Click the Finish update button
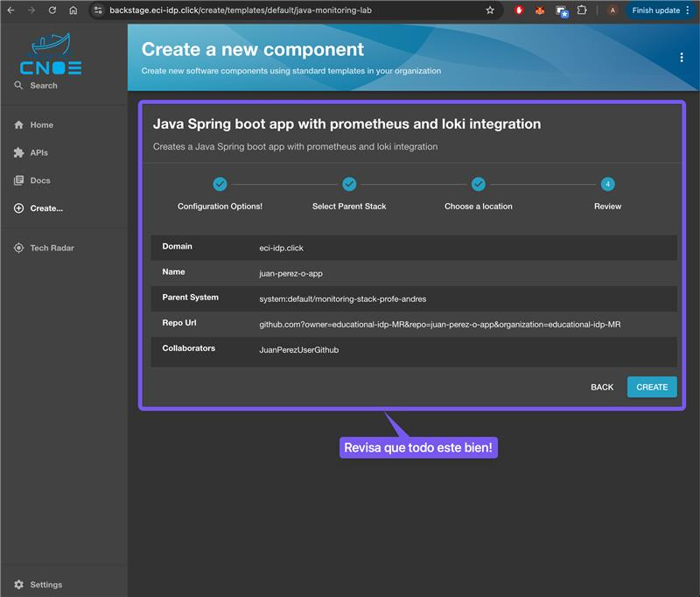Image resolution: width=700 pixels, height=597 pixels. pyautogui.click(x=655, y=11)
